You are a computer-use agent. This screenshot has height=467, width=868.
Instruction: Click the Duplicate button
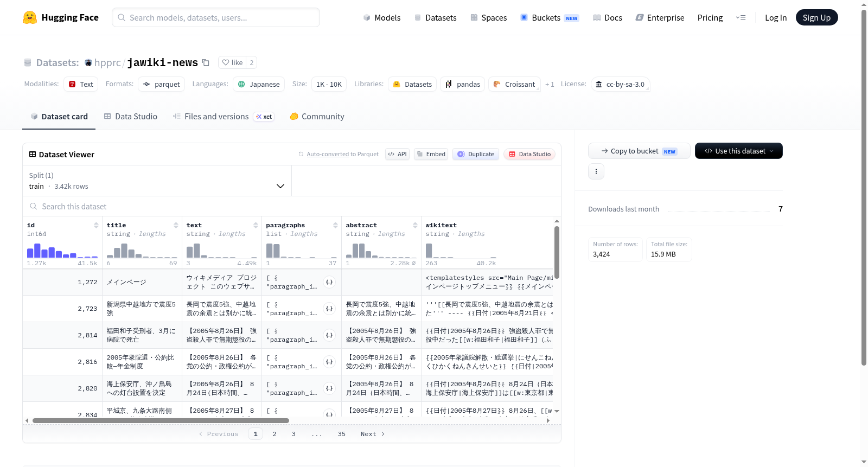476,154
